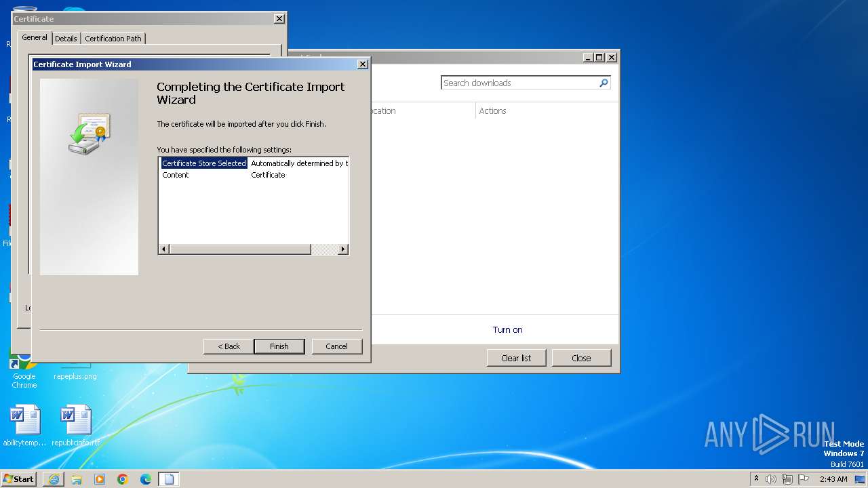
Task: Click the active document taskbar item
Action: 169,479
